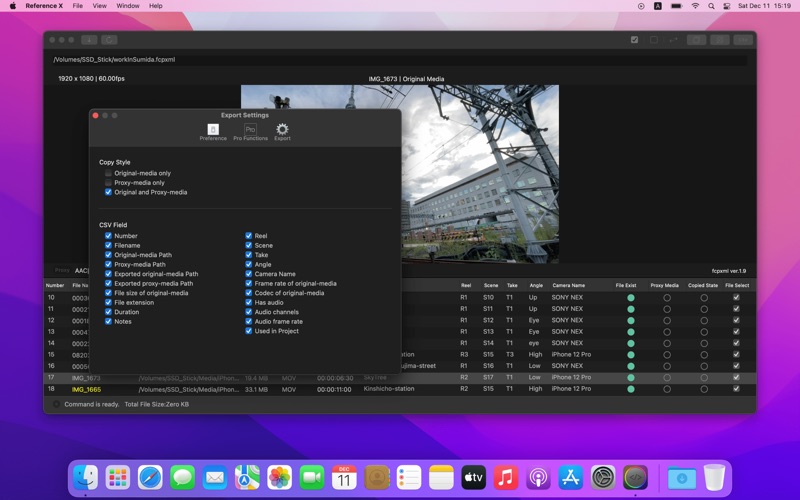Click the Number column header
This screenshot has height=500, width=800.
(55, 286)
